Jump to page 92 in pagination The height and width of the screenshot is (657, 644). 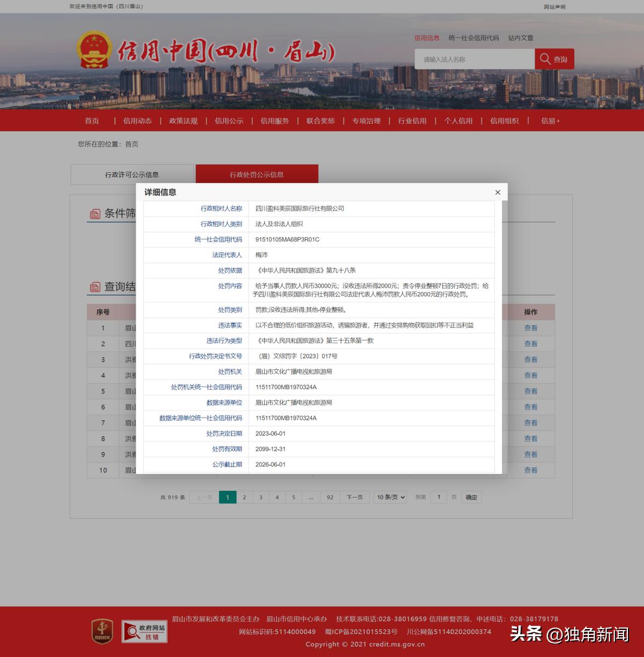330,497
